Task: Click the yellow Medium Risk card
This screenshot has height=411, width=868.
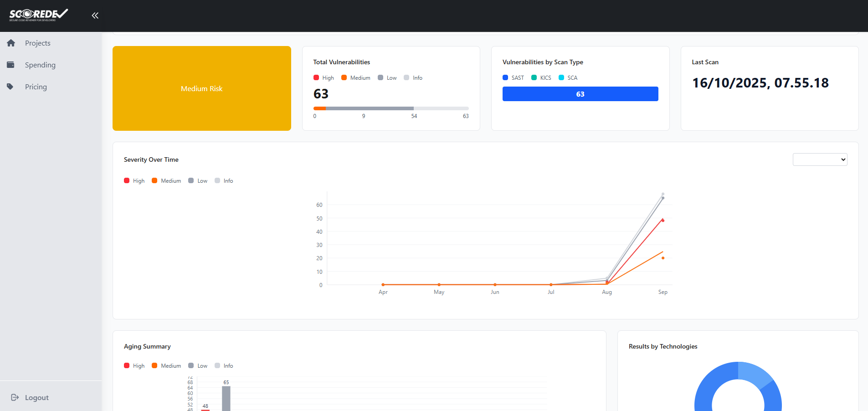Action: tap(202, 88)
